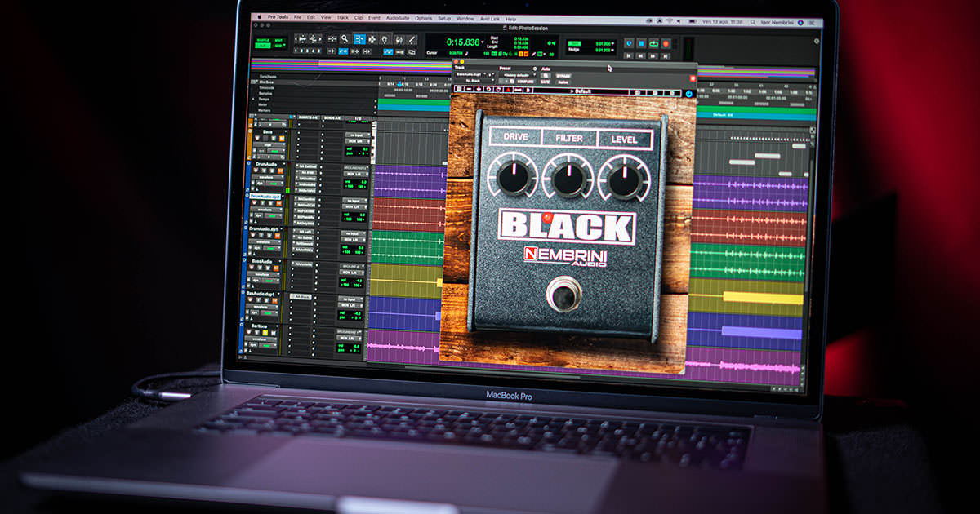This screenshot has height=514, width=980.
Task: Click the red A compare slot icon
Action: 508,90
